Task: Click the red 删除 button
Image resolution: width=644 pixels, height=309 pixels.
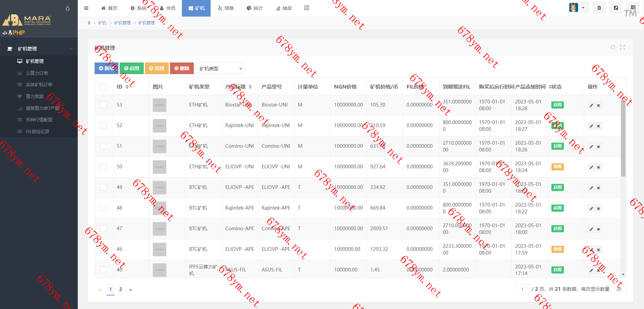Action: [x=182, y=68]
